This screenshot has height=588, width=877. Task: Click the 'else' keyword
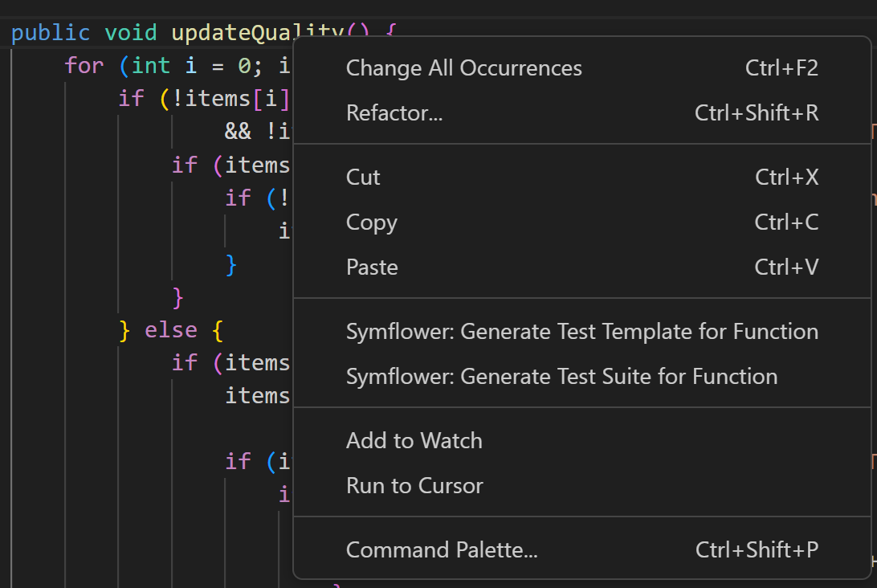(x=171, y=330)
